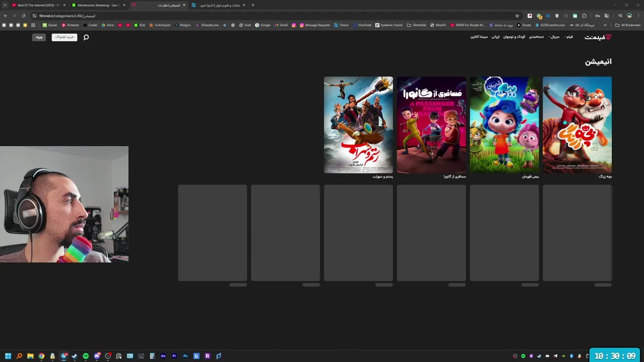This screenshot has width=644, height=362.
Task: Open the tab search dropdown arrow
Action: pos(5,5)
